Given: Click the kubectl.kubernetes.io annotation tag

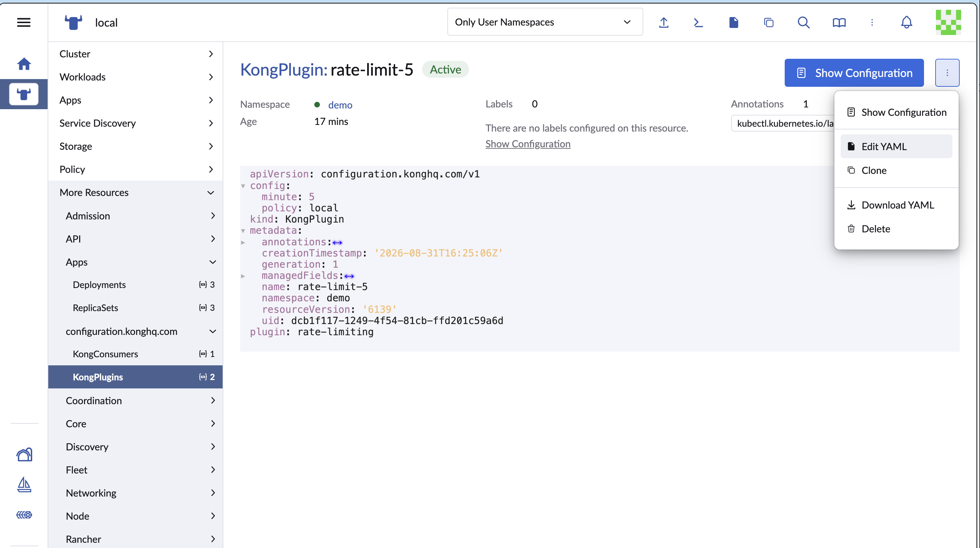Looking at the screenshot, I should [783, 123].
